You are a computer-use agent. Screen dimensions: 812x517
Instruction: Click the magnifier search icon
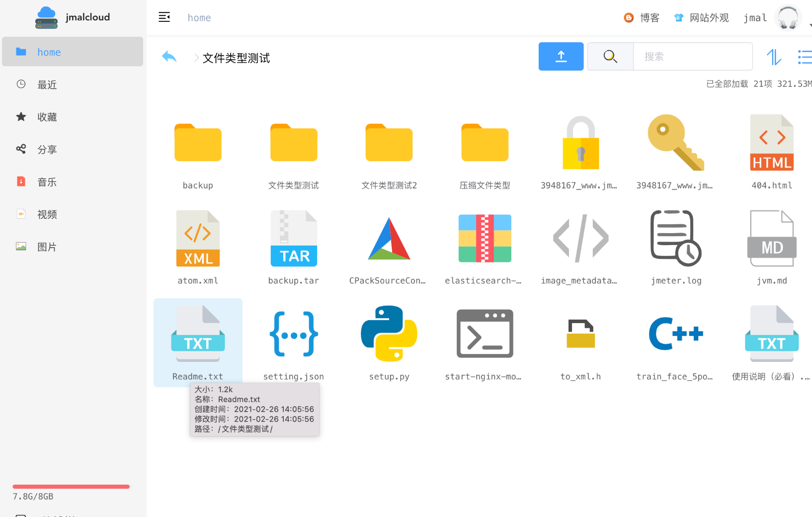[610, 57]
